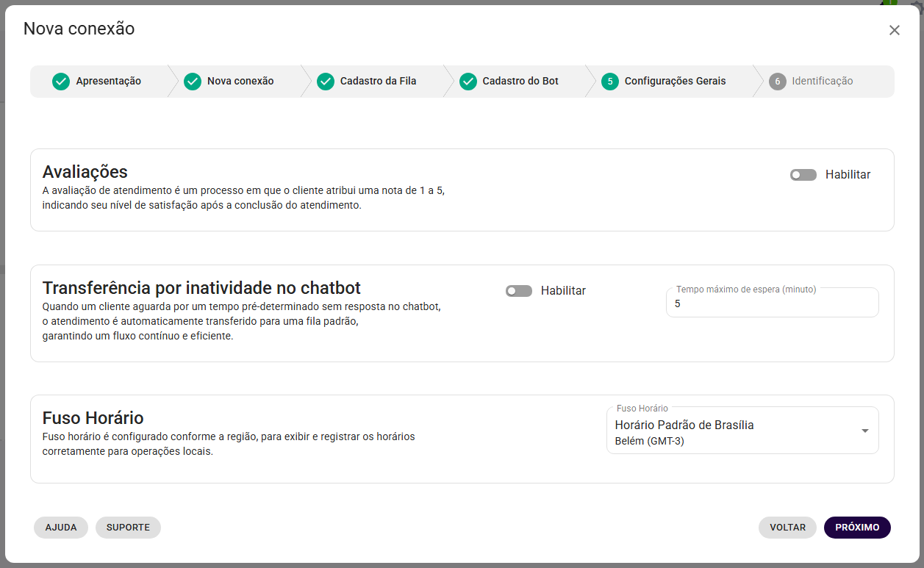Toggle Habilitar next to Avaliações label
The image size is (924, 568).
point(803,175)
